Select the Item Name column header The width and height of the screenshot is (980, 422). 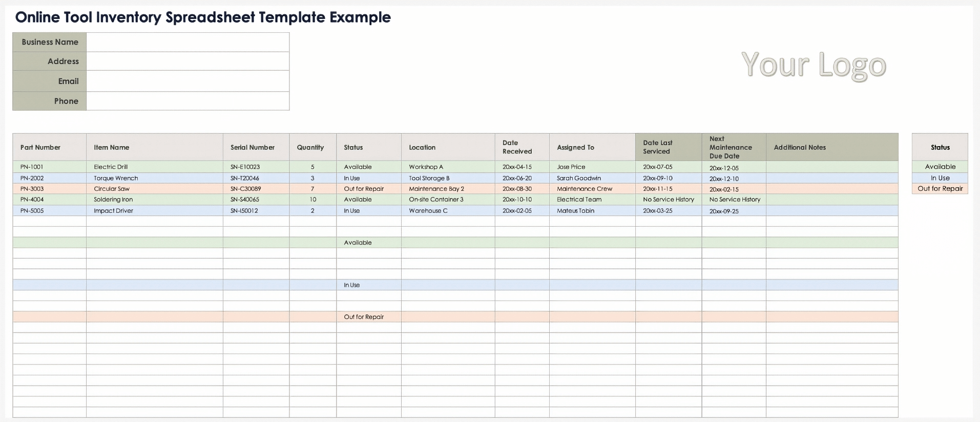(155, 147)
